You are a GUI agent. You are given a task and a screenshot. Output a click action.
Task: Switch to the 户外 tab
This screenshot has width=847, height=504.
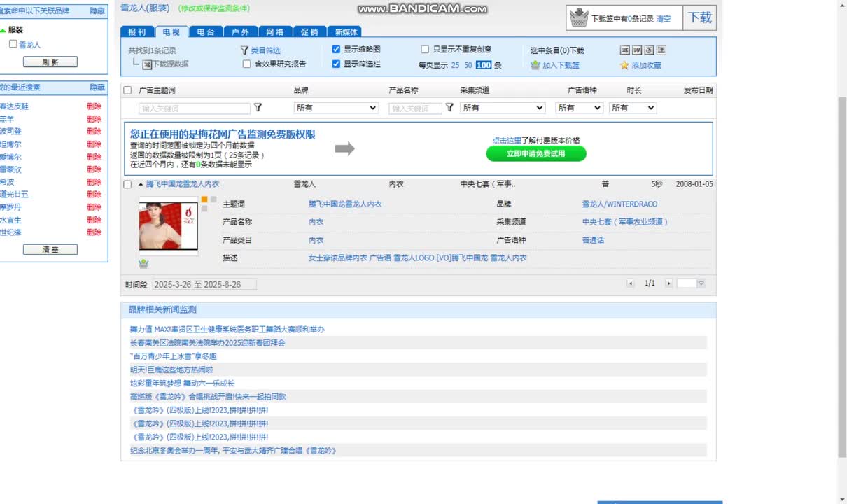pos(240,31)
